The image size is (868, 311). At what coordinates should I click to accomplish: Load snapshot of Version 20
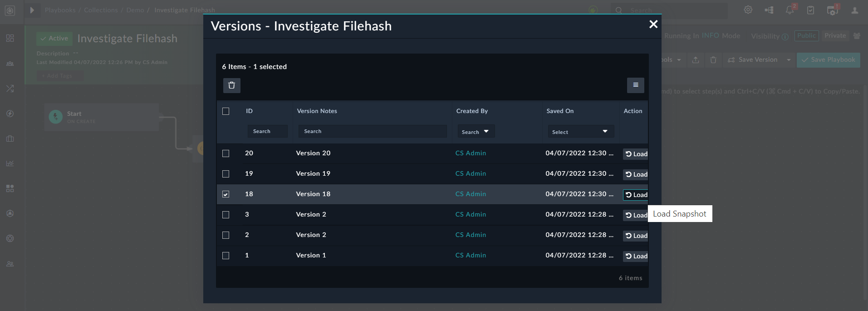point(636,154)
